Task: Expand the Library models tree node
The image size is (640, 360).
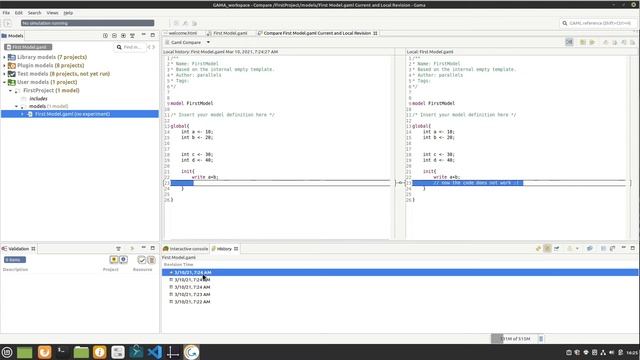Action: pos(4,57)
